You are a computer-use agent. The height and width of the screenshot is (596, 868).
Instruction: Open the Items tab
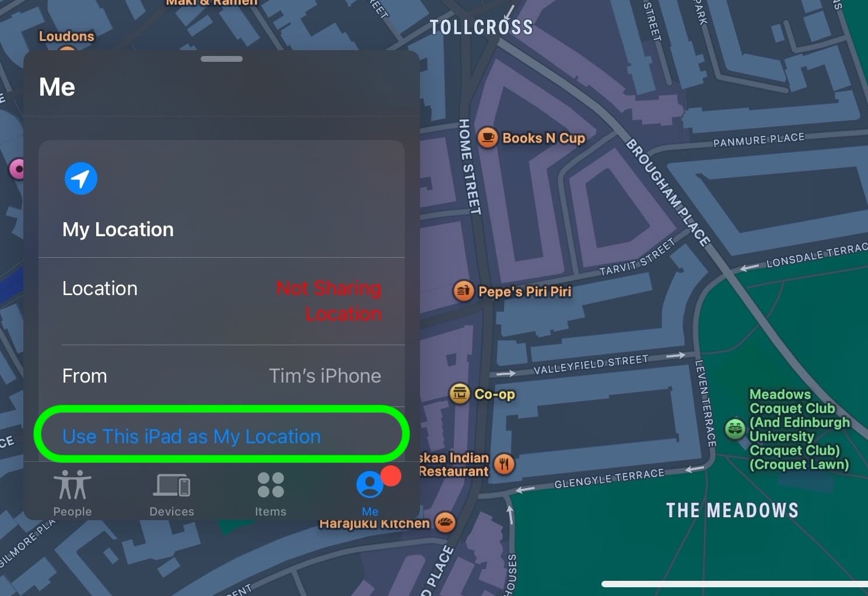(271, 493)
